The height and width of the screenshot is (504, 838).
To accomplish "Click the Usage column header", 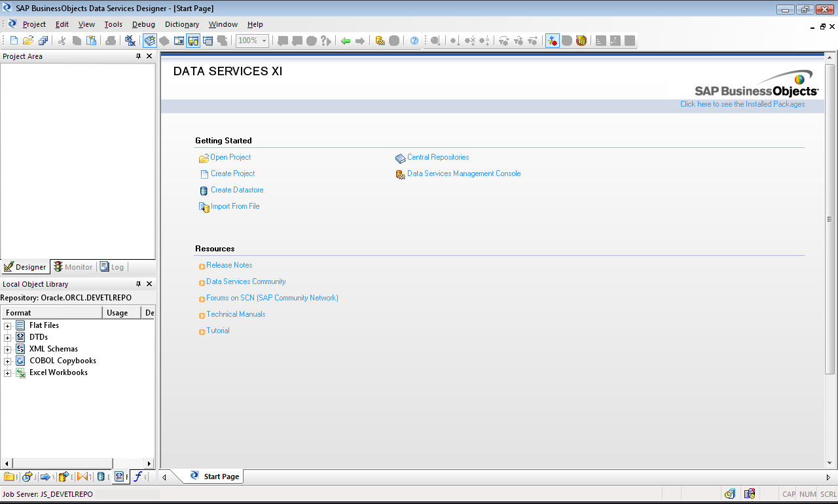I will [122, 313].
